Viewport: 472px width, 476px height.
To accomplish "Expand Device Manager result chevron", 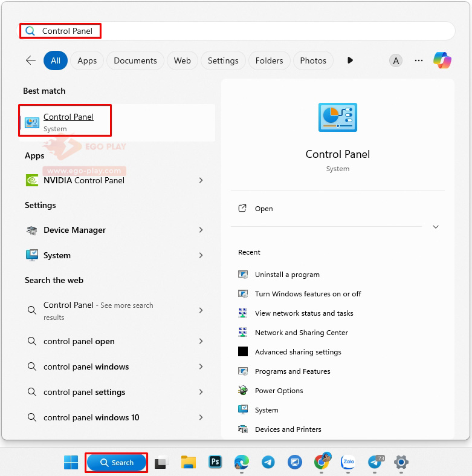I will [x=201, y=230].
